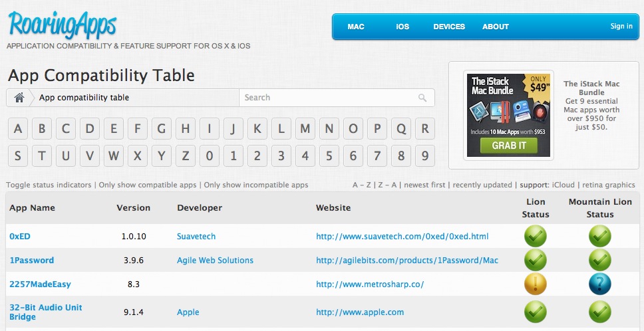Filter by iCloud support
The width and height of the screenshot is (644, 331).
point(563,185)
